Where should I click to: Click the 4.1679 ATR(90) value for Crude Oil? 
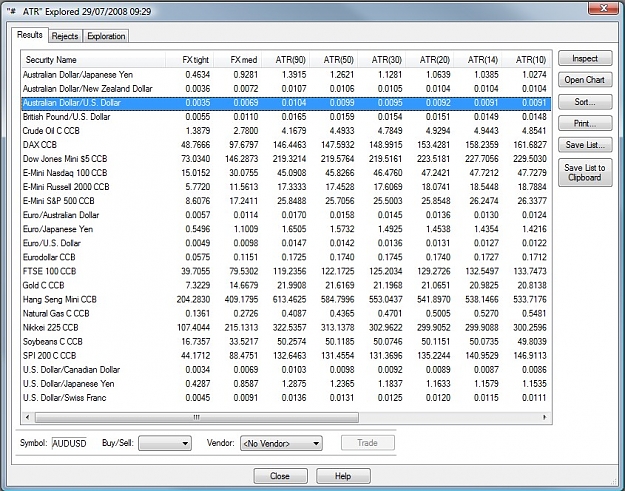coord(294,131)
